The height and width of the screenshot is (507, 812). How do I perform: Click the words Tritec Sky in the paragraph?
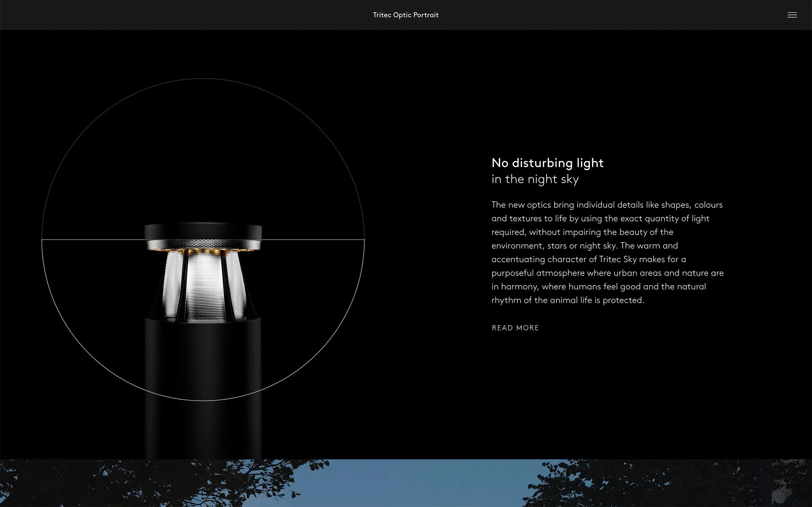coord(618,259)
